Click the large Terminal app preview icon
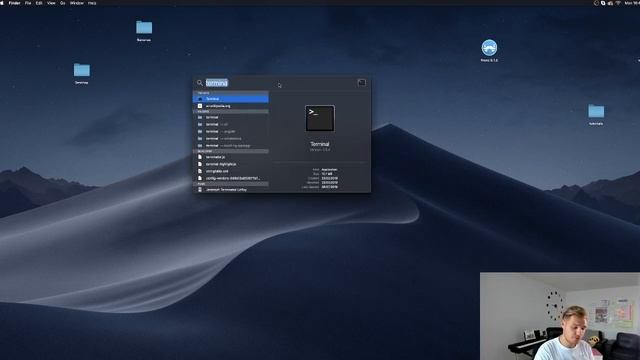This screenshot has height=360, width=640. (320, 118)
